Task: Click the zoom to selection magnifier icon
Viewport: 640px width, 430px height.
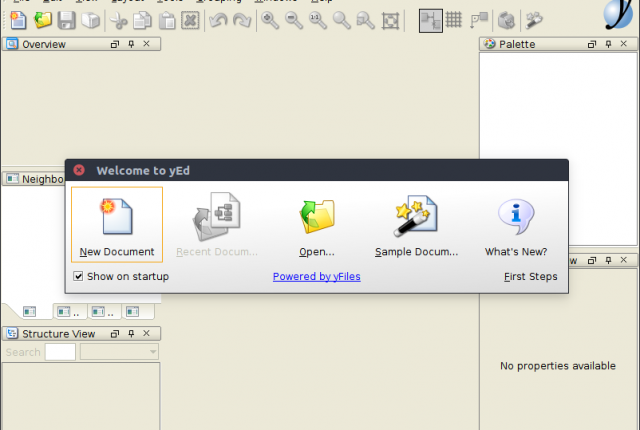Action: [x=366, y=20]
